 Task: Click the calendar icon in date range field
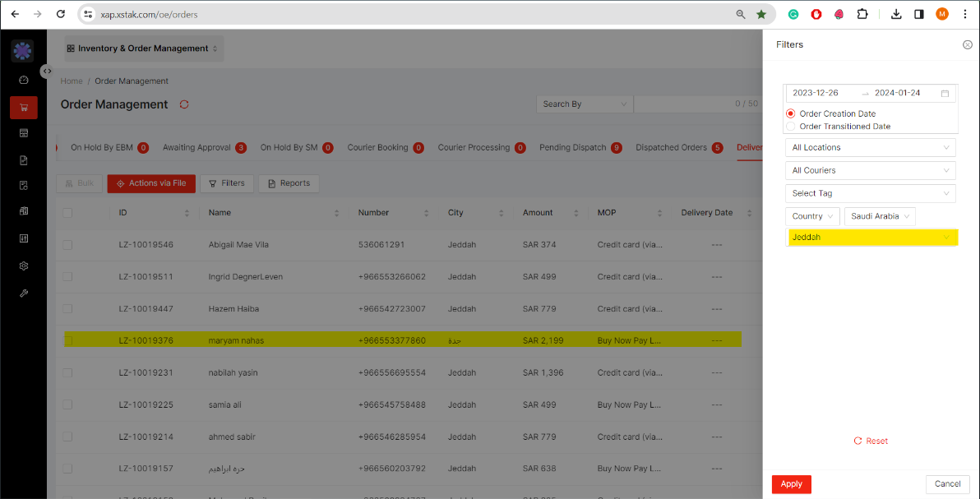[x=945, y=94]
